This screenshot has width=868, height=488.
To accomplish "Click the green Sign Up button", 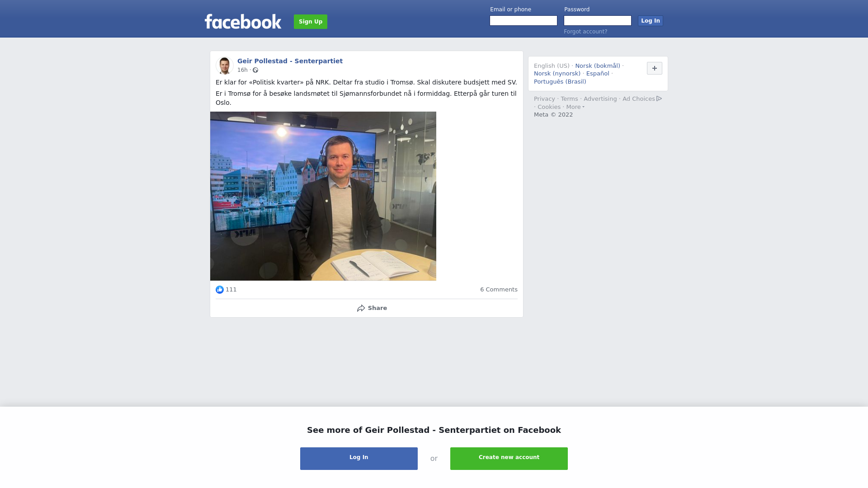I will point(311,22).
